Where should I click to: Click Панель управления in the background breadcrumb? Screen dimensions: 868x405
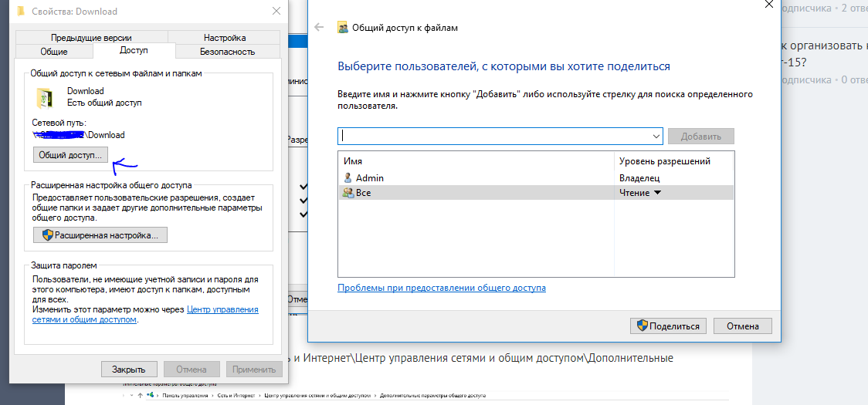185,397
